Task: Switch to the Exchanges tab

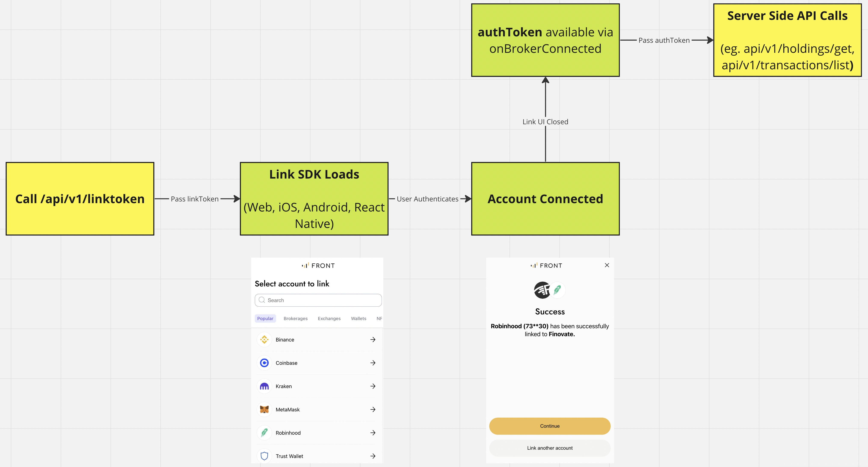Action: pyautogui.click(x=329, y=318)
